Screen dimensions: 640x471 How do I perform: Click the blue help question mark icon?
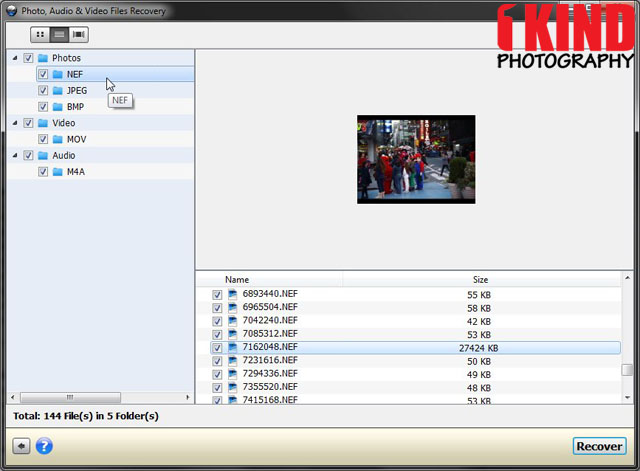[x=44, y=446]
